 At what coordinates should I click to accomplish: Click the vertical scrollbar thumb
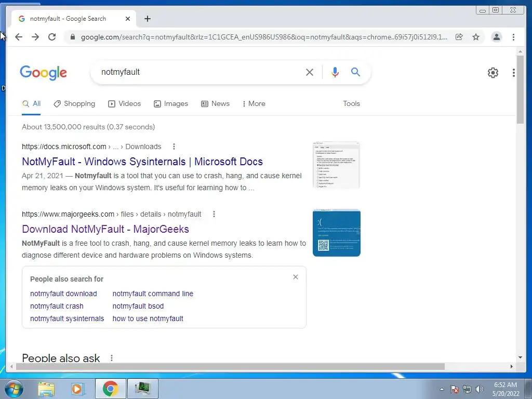[x=520, y=89]
